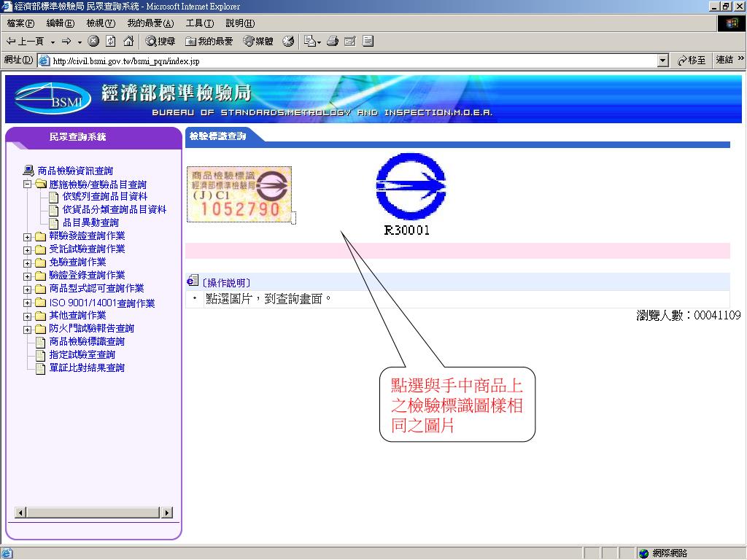This screenshot has height=560, width=747.
Task: Expand the 驗證登錄查詢作業 folder
Action: click(27, 276)
